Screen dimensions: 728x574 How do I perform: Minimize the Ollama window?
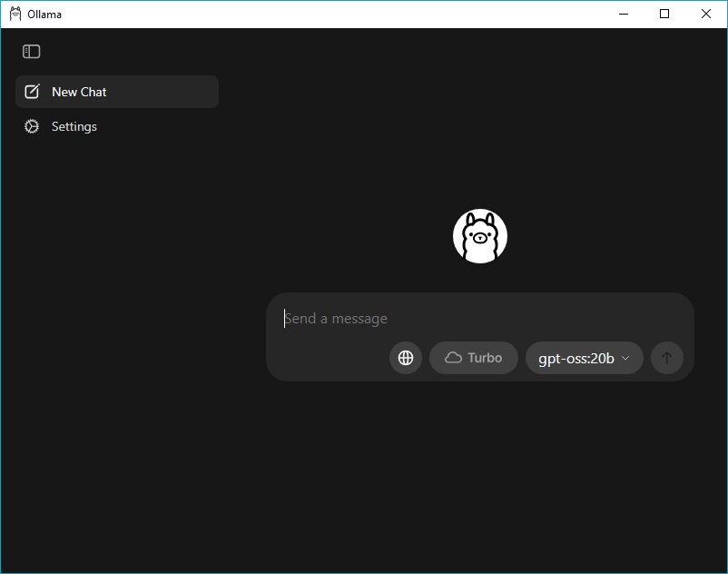tap(623, 14)
